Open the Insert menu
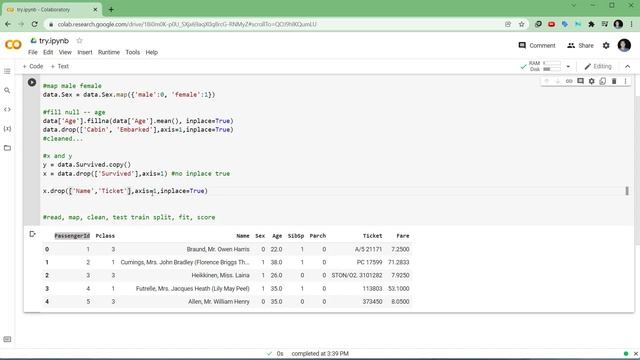The width and height of the screenshot is (640, 360). pyautogui.click(x=85, y=52)
